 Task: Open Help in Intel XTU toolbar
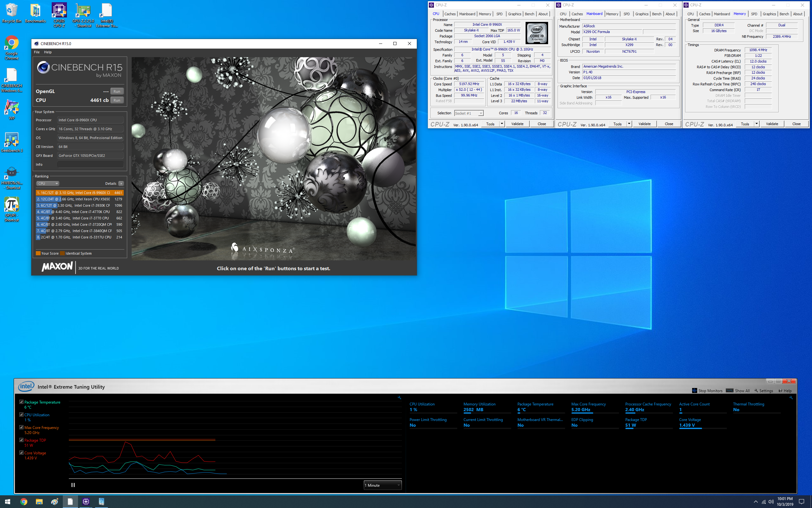785,391
